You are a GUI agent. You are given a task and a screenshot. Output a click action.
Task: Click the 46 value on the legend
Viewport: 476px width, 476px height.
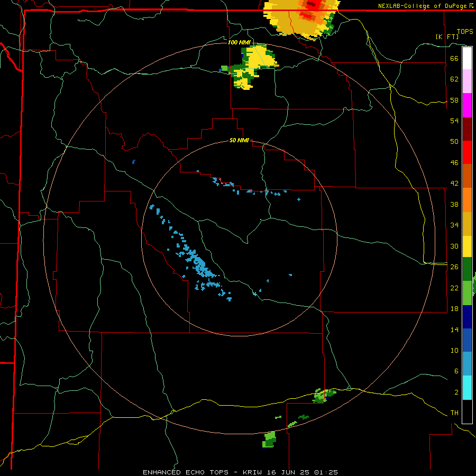454,163
